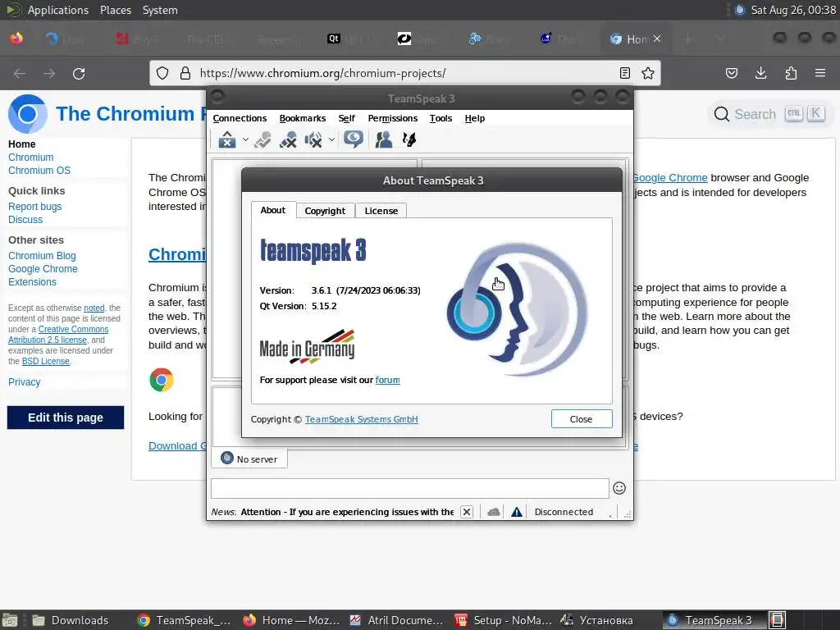This screenshot has height=630, width=840.
Task: Click the Firefox URL address bar
Action: tap(404, 73)
